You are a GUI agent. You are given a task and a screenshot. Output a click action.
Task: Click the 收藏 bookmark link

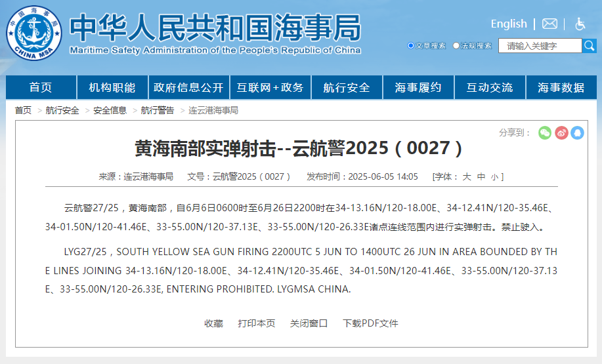tap(213, 323)
